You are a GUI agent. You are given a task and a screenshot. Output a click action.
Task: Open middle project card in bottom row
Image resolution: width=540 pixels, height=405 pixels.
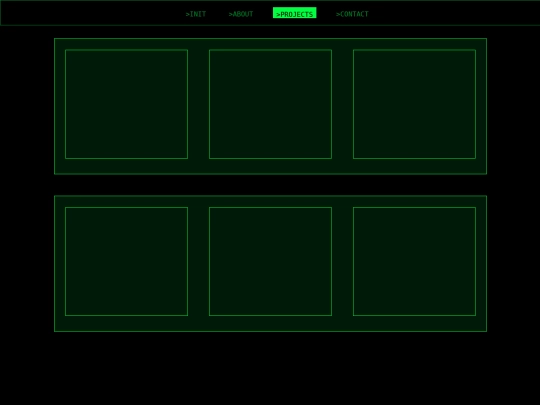tap(270, 261)
